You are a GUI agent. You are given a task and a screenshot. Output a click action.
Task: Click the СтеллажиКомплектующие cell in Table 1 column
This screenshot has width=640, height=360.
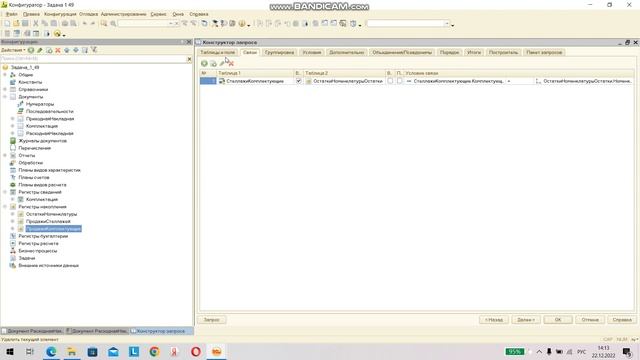256,81
